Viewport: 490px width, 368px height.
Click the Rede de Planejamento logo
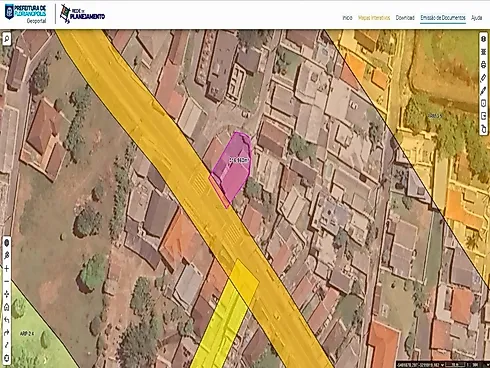(x=82, y=14)
